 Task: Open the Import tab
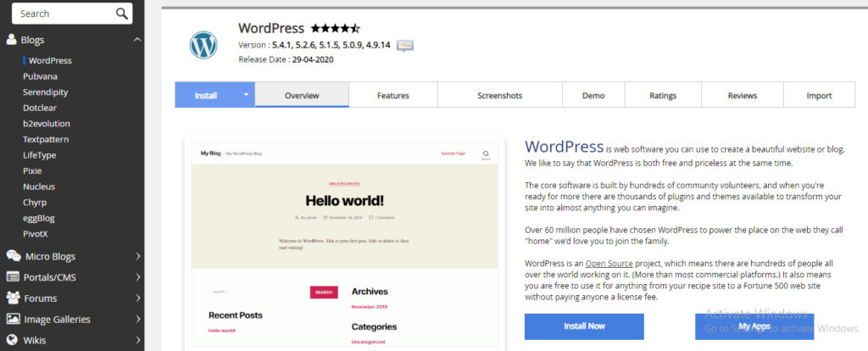820,95
